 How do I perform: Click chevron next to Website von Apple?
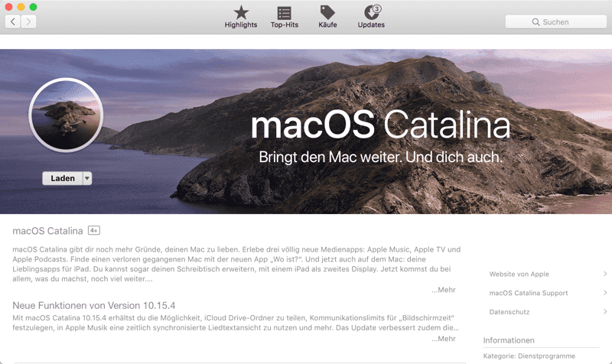(x=605, y=274)
